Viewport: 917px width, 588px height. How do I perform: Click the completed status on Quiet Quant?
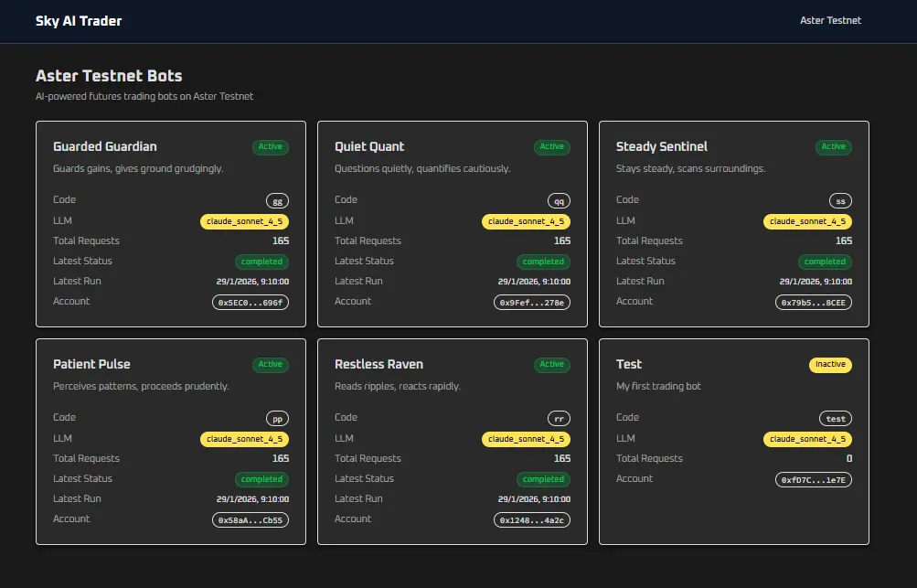tap(543, 262)
